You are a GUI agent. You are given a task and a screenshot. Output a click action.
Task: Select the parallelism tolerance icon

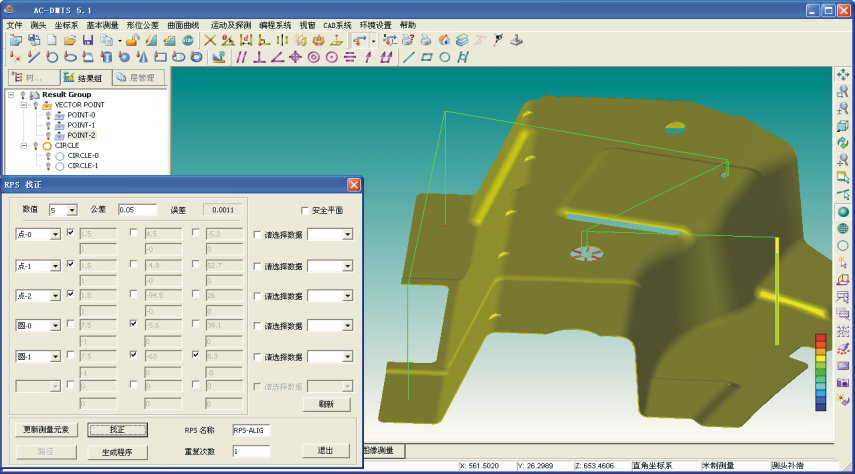point(241,57)
